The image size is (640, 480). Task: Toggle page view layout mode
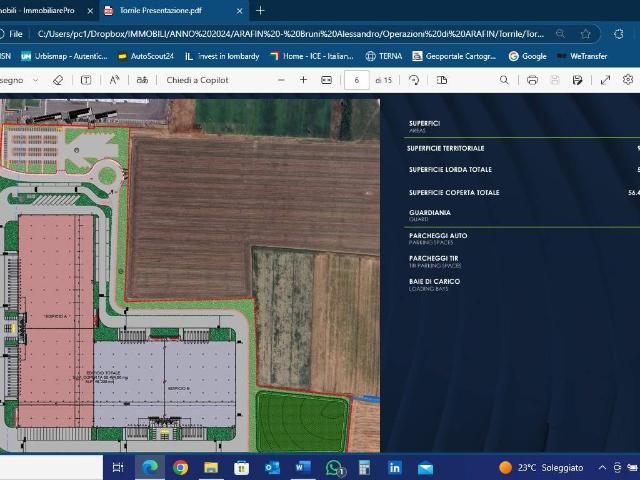(x=442, y=80)
